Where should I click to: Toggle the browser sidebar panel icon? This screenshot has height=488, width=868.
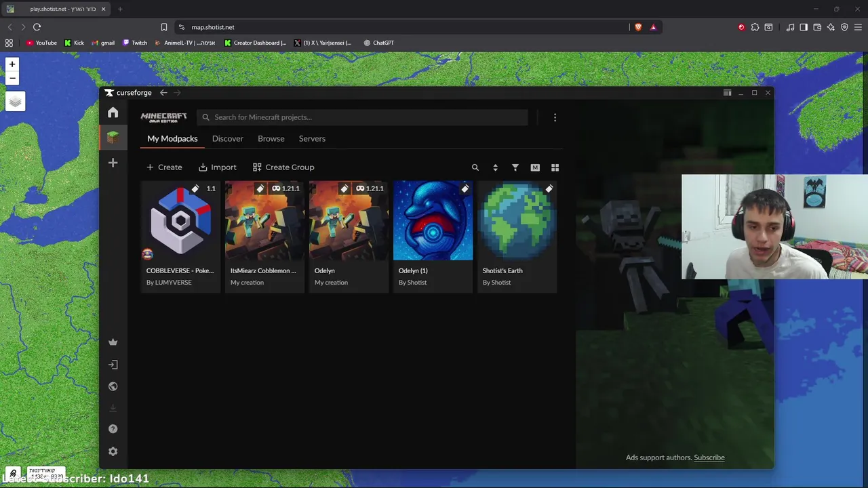point(804,27)
